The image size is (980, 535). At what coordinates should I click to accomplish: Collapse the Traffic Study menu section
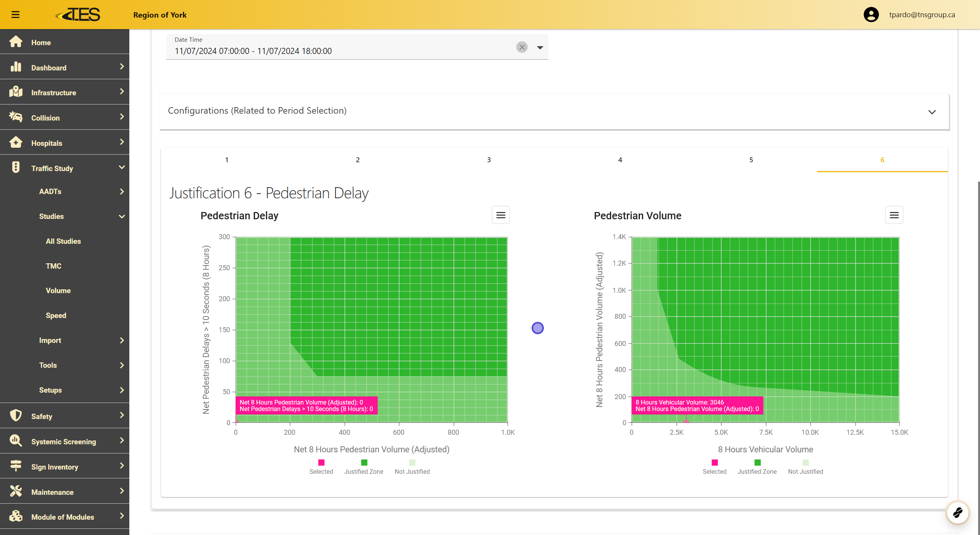pos(122,168)
